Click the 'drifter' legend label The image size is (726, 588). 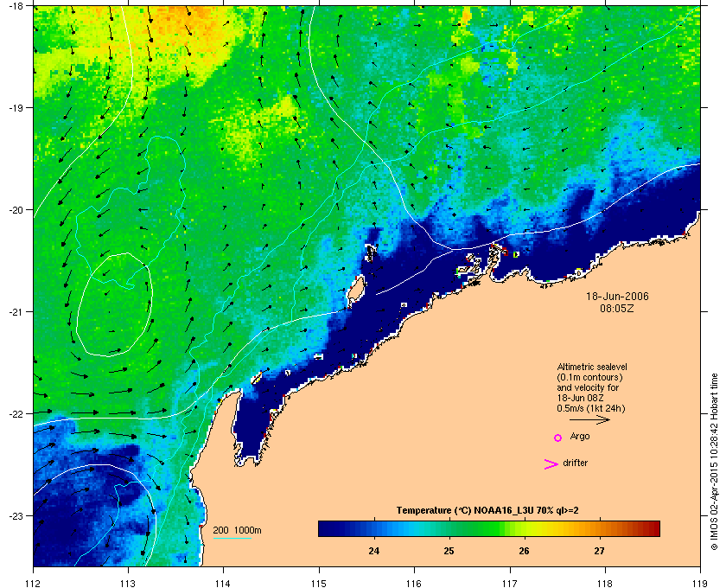[575, 463]
